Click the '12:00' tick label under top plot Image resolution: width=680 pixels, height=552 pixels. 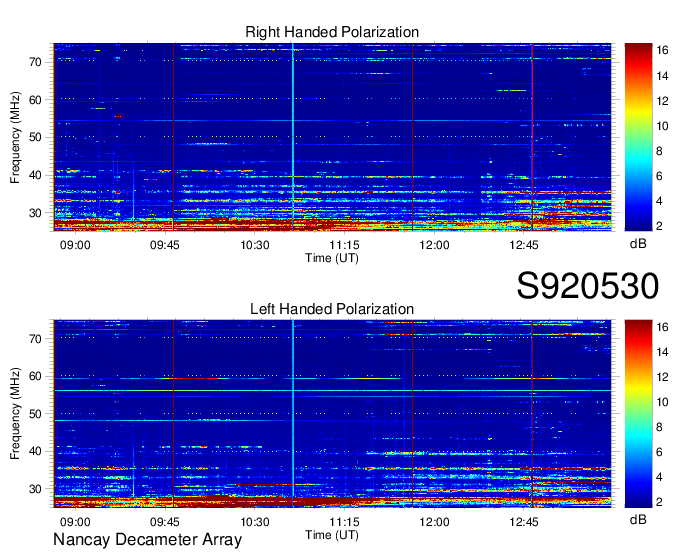coord(434,245)
